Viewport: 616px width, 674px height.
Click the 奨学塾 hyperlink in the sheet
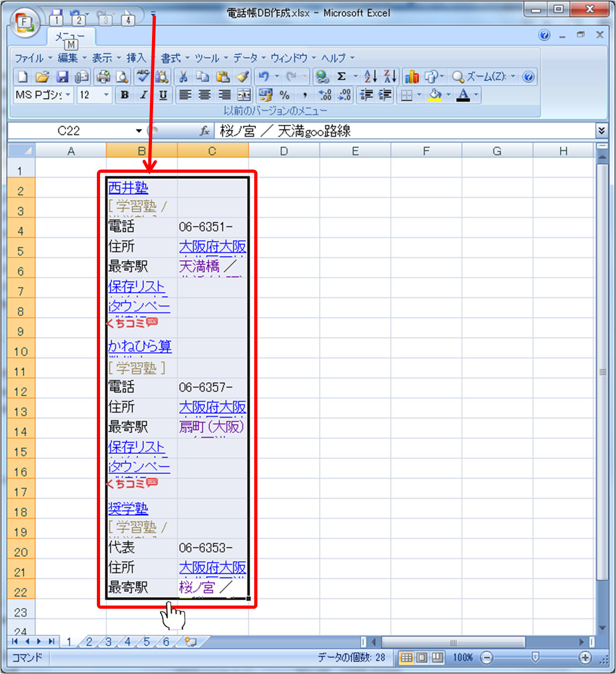(x=128, y=508)
